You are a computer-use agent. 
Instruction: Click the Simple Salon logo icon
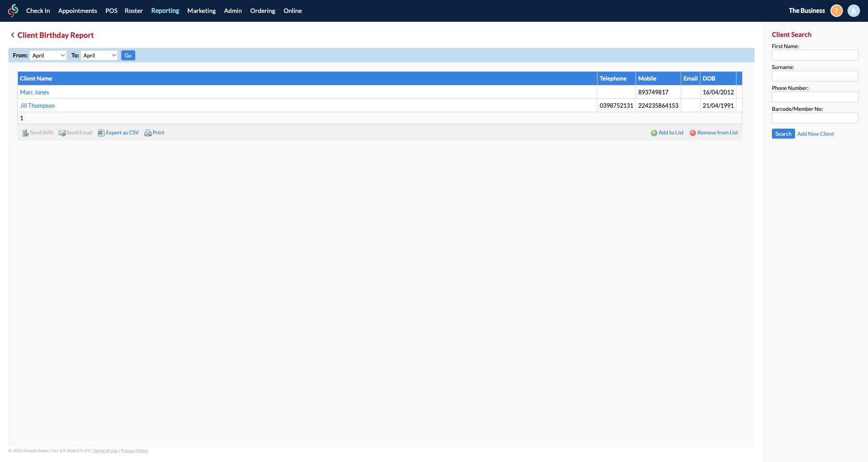(13, 11)
